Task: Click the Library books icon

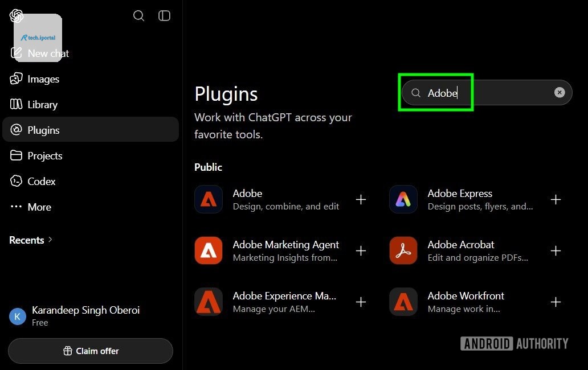Action: [x=16, y=104]
